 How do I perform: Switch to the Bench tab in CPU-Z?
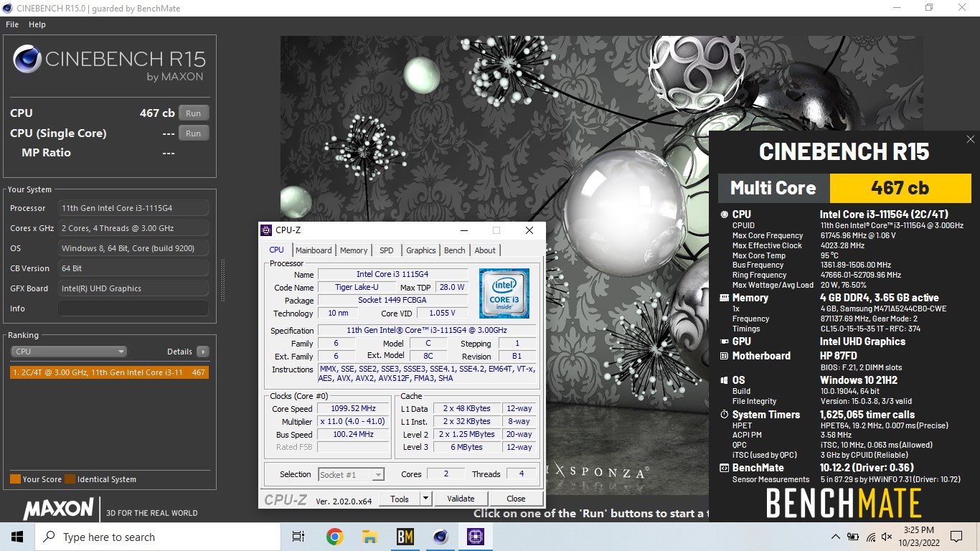[x=455, y=250]
